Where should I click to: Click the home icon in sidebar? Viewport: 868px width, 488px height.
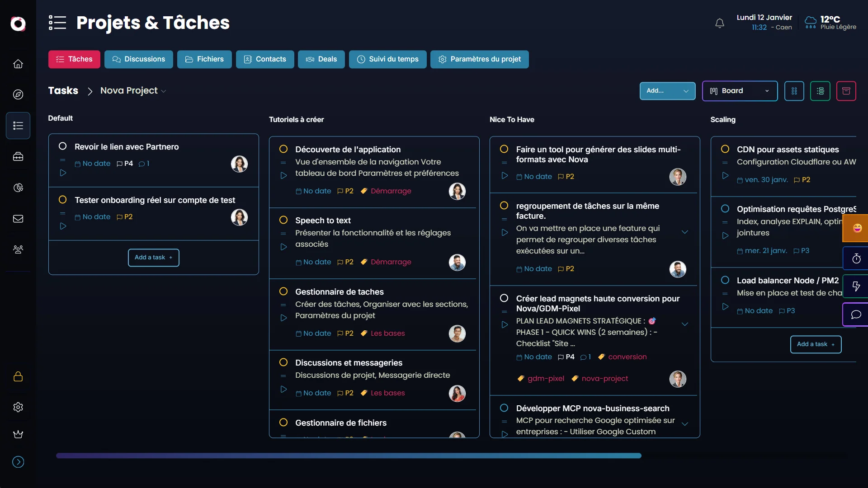18,64
